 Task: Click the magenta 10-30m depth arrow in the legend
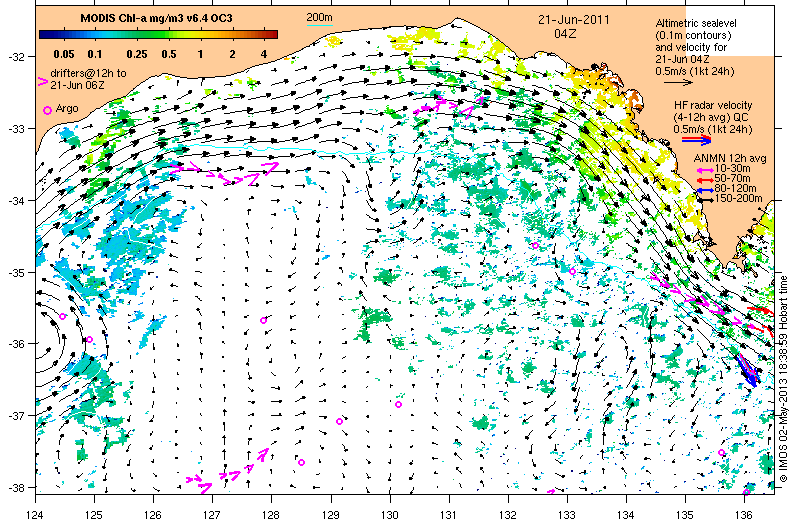[x=706, y=169]
